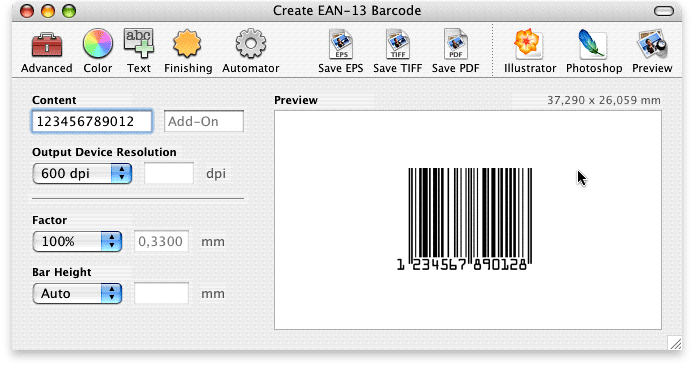Click the Output Device Resolution label
This screenshot has width=695, height=367.
[x=104, y=152]
